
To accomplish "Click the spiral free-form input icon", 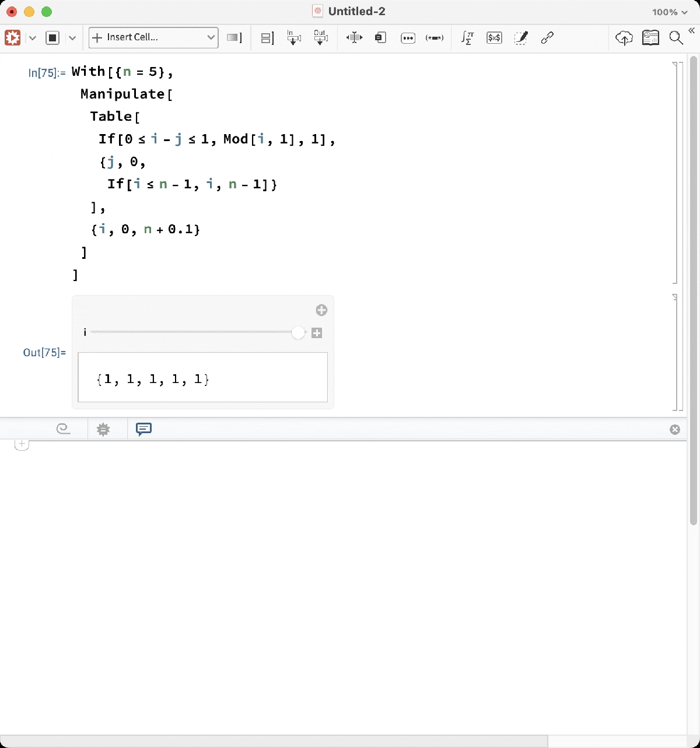I will click(x=64, y=429).
